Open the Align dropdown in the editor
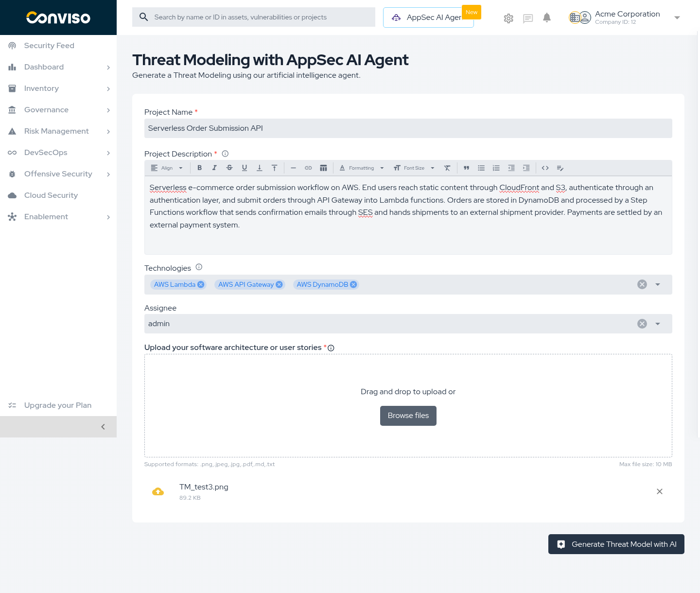 (167, 168)
